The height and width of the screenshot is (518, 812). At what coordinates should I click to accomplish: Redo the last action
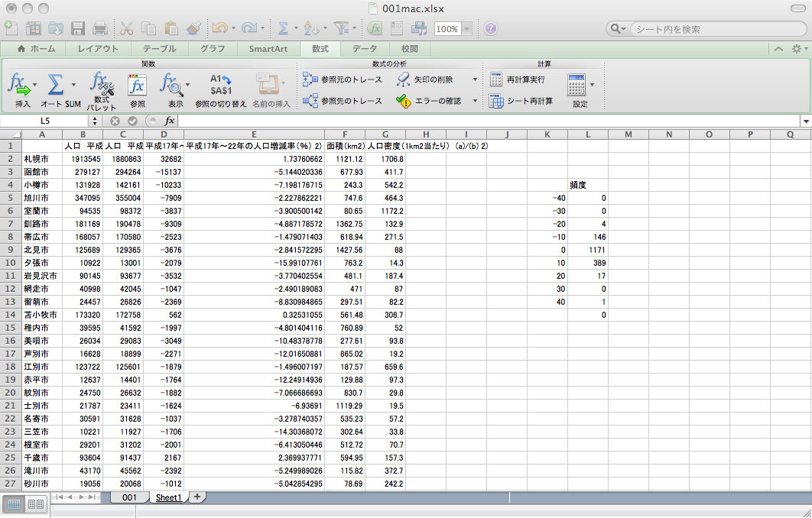(x=249, y=28)
